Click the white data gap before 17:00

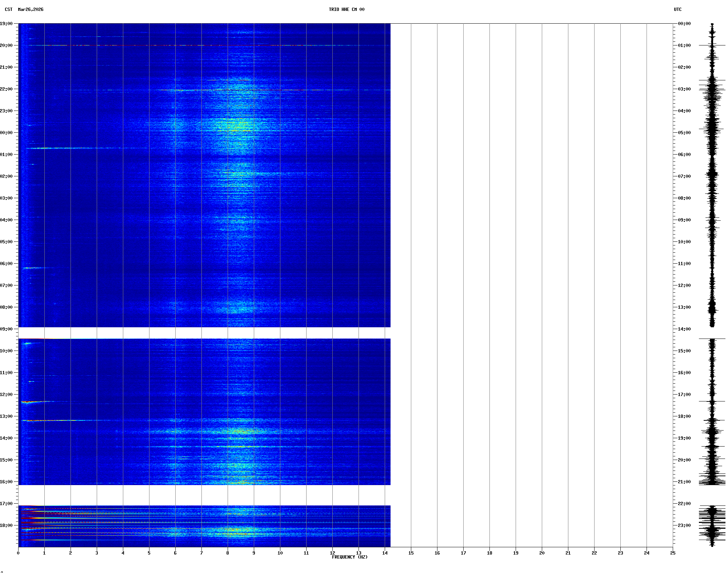[204, 495]
